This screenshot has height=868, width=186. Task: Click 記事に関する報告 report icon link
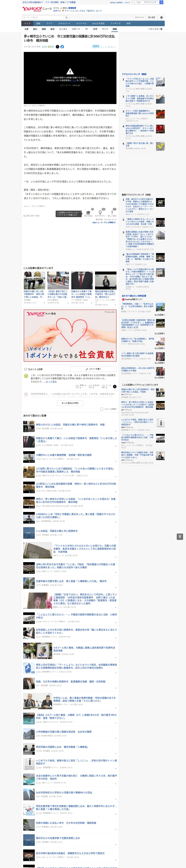[32, 216]
